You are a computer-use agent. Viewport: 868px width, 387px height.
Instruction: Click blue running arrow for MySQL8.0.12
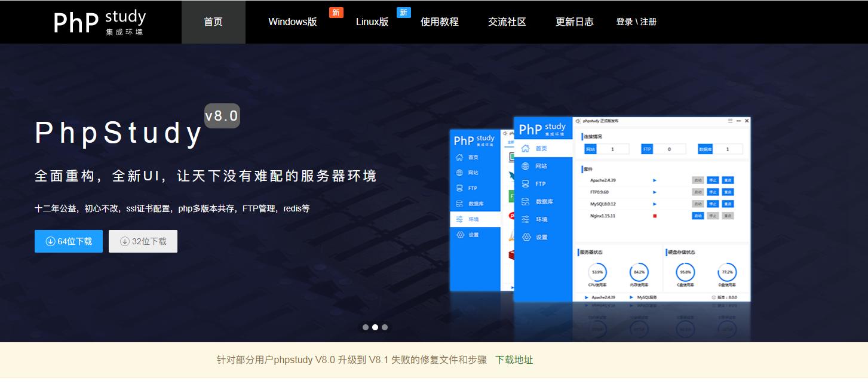[x=655, y=204]
